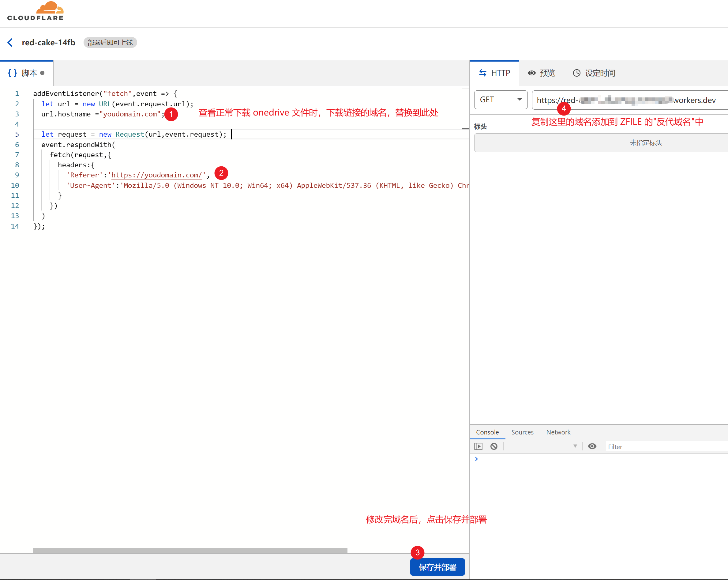
Task: Click the HTTP swap arrows icon
Action: point(483,73)
